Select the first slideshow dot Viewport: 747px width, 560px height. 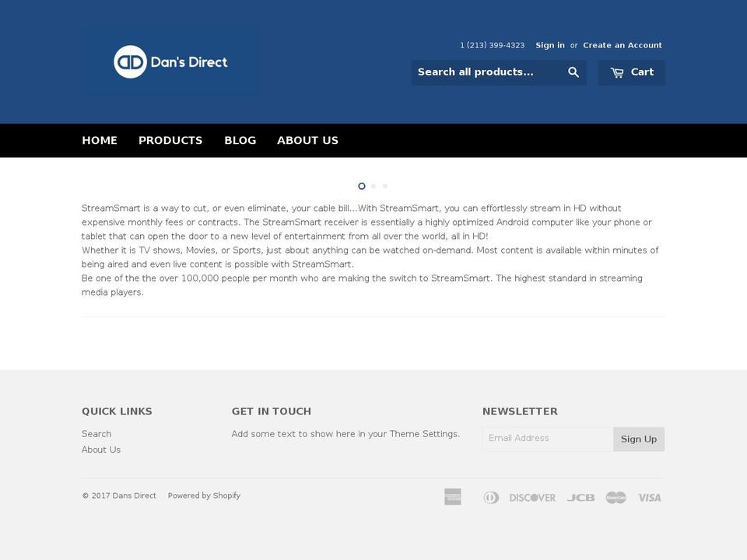pos(362,186)
